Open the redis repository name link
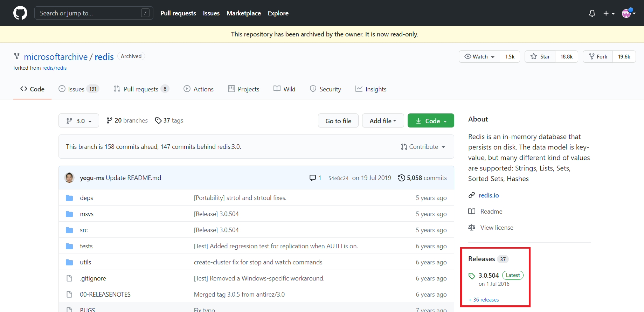This screenshot has height=312, width=644. pyautogui.click(x=104, y=57)
